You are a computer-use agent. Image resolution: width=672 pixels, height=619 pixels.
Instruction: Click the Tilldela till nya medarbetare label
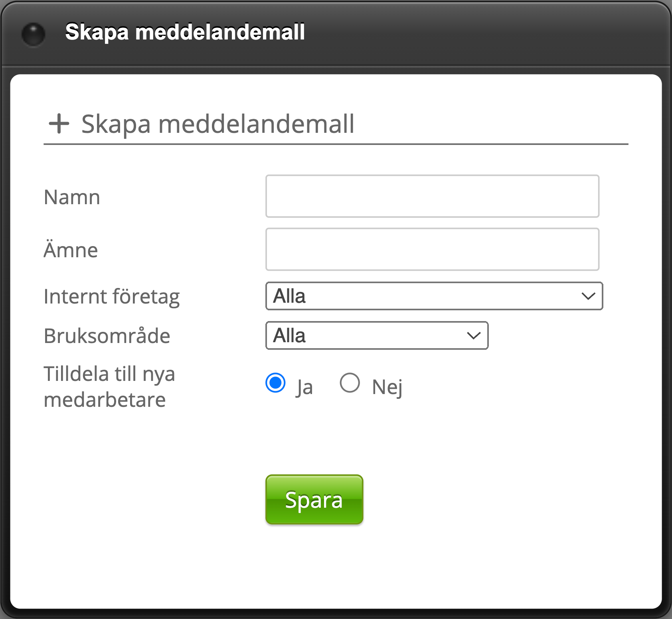[x=109, y=386]
